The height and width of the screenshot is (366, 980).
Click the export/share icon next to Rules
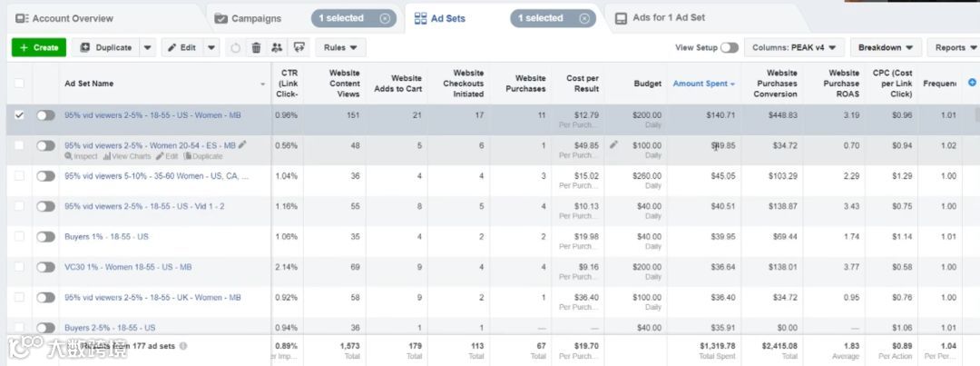point(298,47)
